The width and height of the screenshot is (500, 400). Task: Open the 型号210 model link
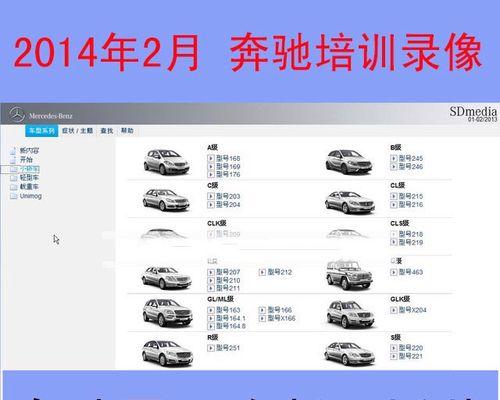click(228, 280)
